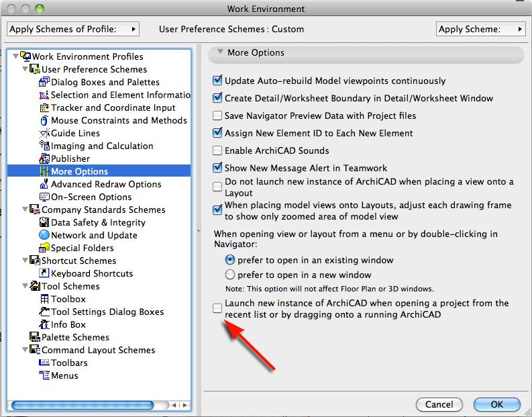Uncheck Update Auto-rebuild Model viewpoints continuously
The image size is (532, 417).
(x=217, y=81)
